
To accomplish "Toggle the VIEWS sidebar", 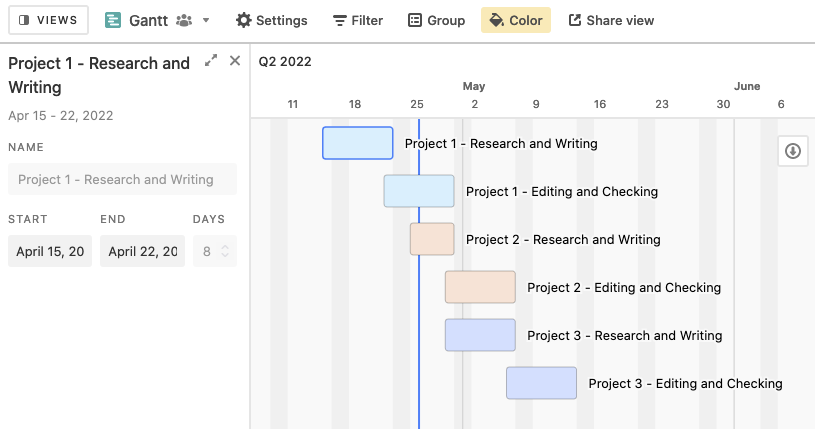I will tap(48, 20).
